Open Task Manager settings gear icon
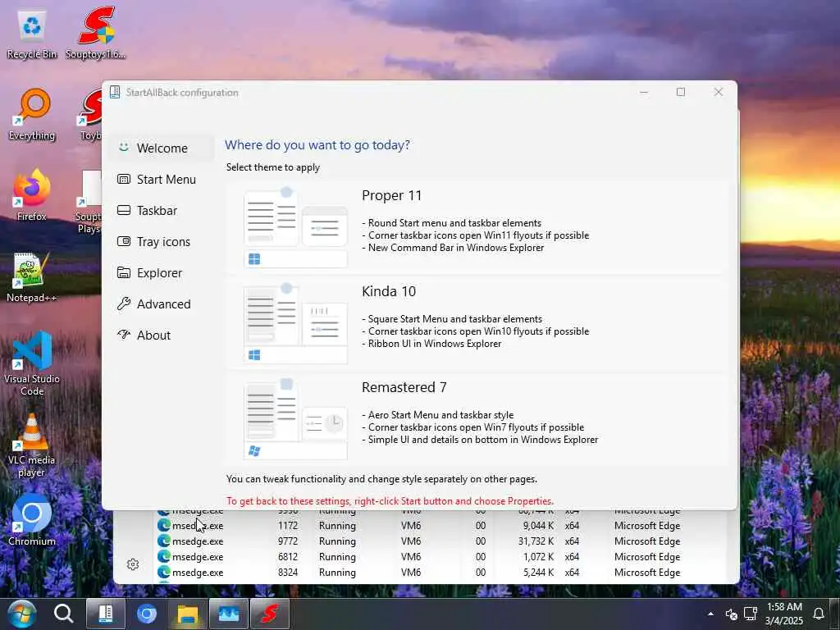This screenshot has width=840, height=630. click(133, 564)
